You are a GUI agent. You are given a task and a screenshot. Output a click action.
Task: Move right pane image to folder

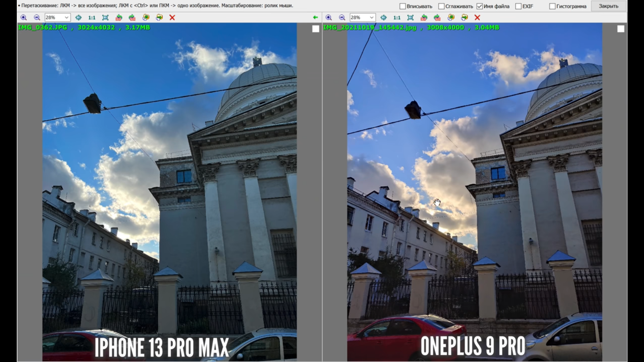[465, 17]
